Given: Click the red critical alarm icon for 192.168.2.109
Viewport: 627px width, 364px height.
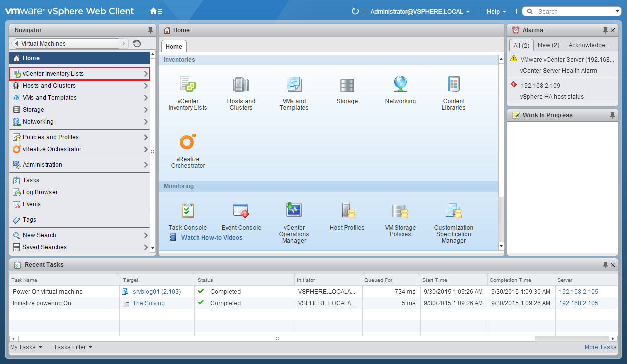Looking at the screenshot, I should point(514,85).
